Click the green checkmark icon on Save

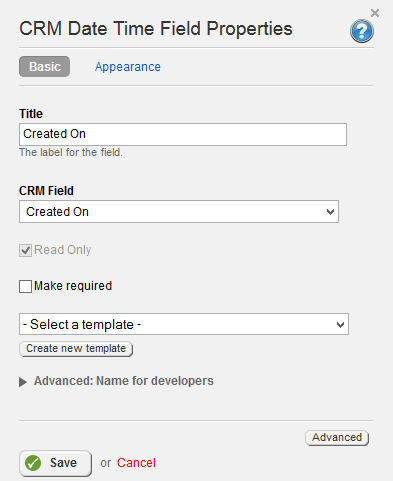[33, 463]
